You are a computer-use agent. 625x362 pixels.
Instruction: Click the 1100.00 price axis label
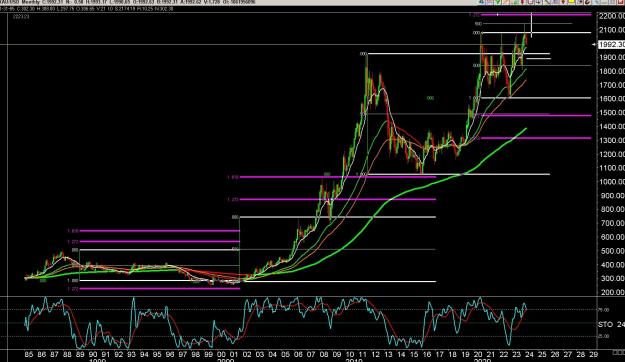pyautogui.click(x=611, y=168)
